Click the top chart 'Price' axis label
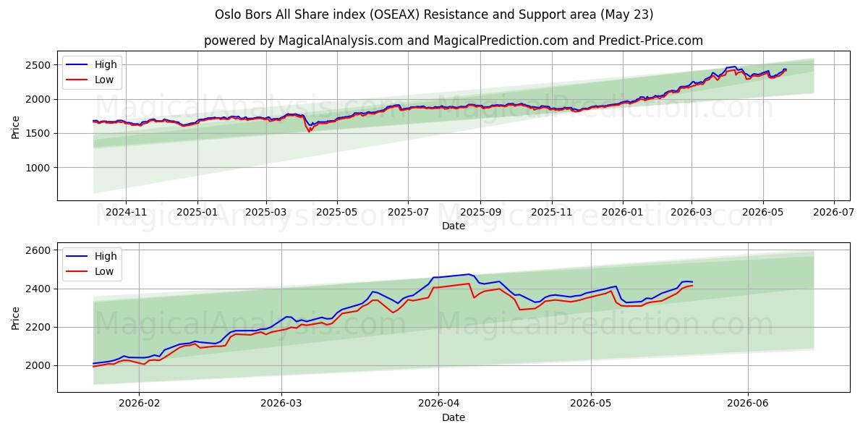The width and height of the screenshot is (868, 434). [16, 126]
